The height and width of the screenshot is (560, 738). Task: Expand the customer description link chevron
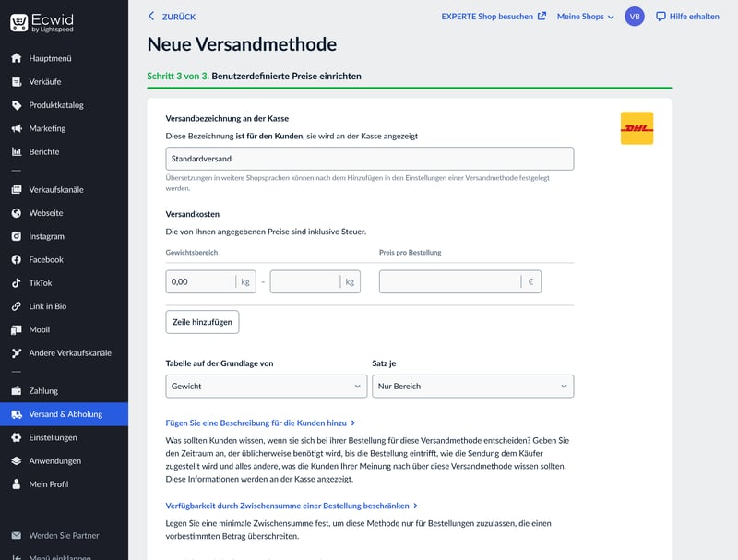(x=353, y=423)
